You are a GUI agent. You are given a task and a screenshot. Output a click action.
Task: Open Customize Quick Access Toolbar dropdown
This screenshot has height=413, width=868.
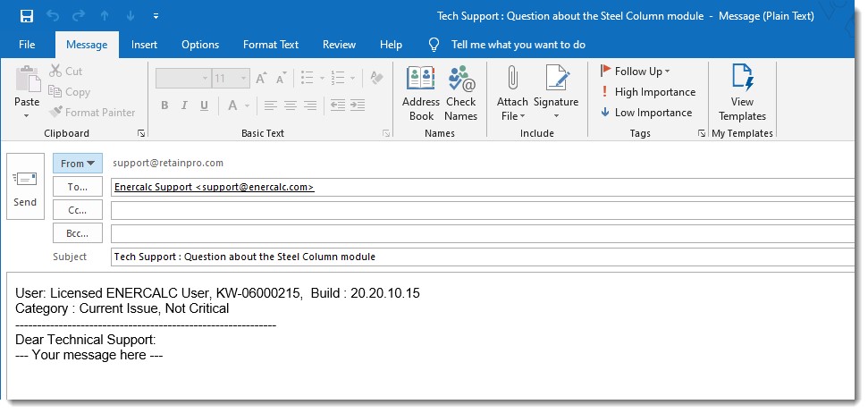coord(156,16)
